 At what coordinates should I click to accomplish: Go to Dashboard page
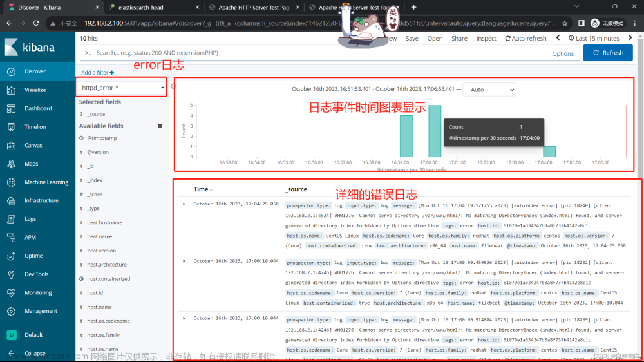coord(37,108)
